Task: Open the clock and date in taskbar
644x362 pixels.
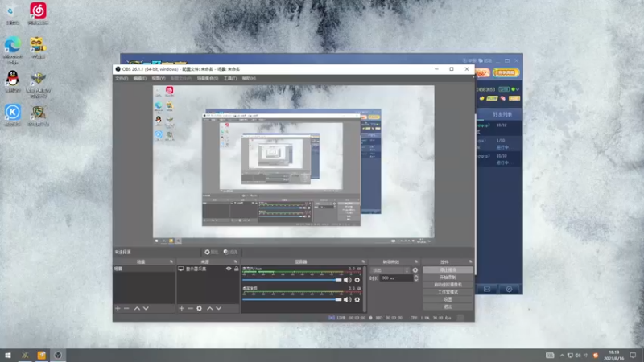Action: coord(613,356)
